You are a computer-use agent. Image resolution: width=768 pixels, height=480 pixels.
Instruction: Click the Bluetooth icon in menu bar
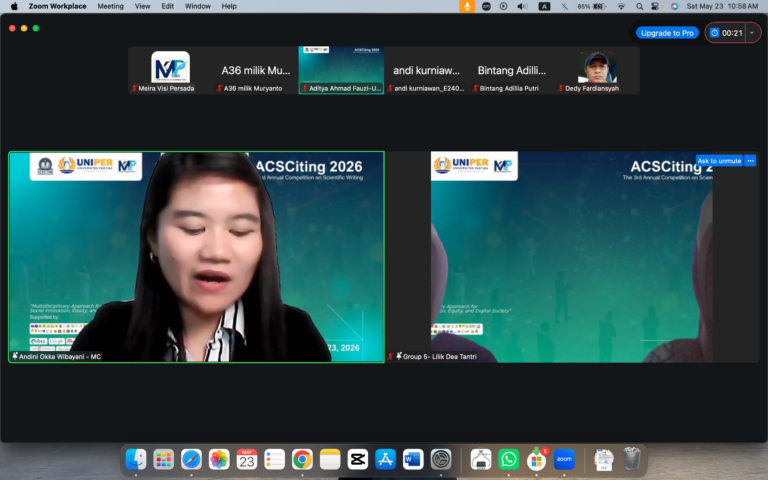[565, 6]
